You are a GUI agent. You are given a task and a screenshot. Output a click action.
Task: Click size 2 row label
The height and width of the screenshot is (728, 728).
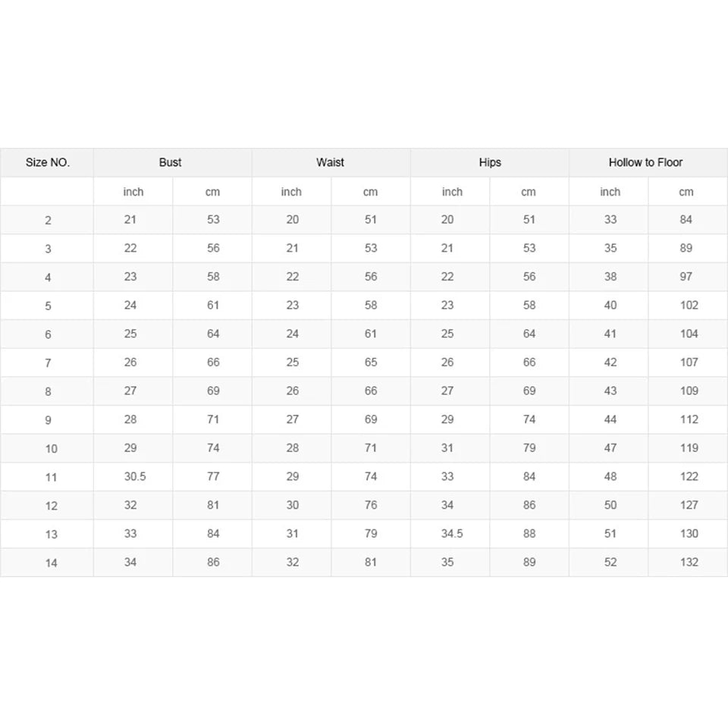click(48, 221)
